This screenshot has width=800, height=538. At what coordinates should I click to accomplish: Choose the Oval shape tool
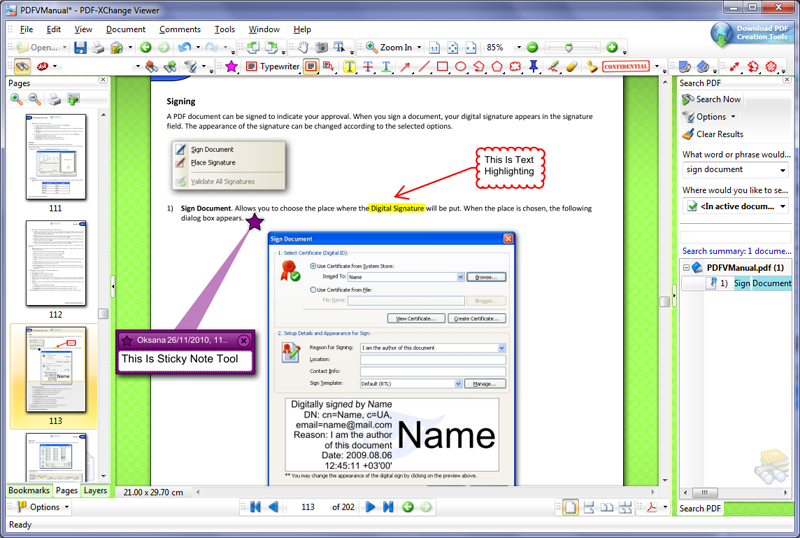[461, 67]
